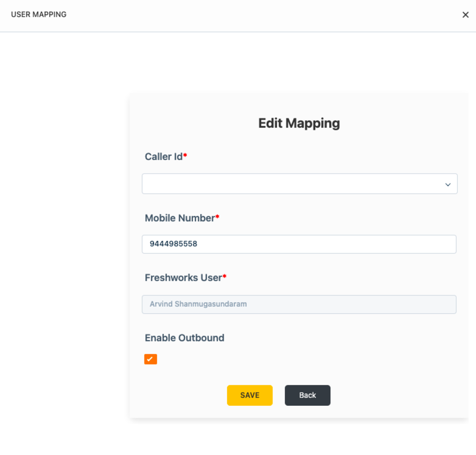Open the Caller Id dropdown
Image resolution: width=476 pixels, height=455 pixels.
299,184
